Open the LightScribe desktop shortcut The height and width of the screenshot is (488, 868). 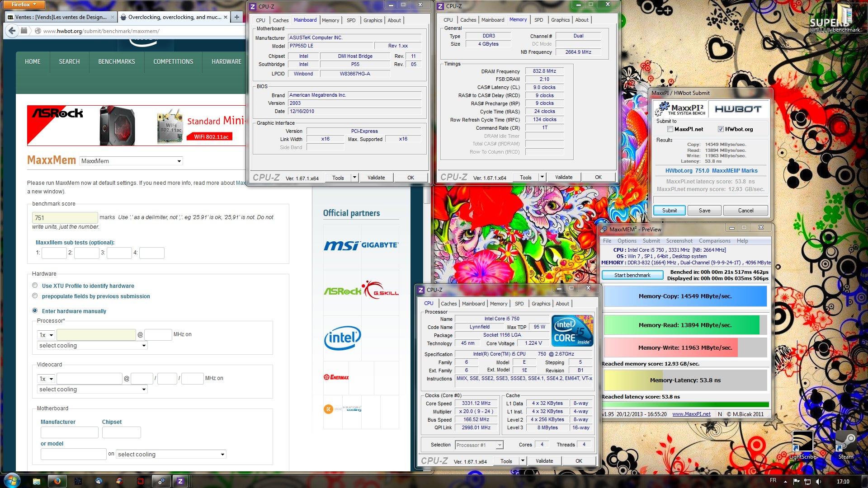tap(802, 445)
